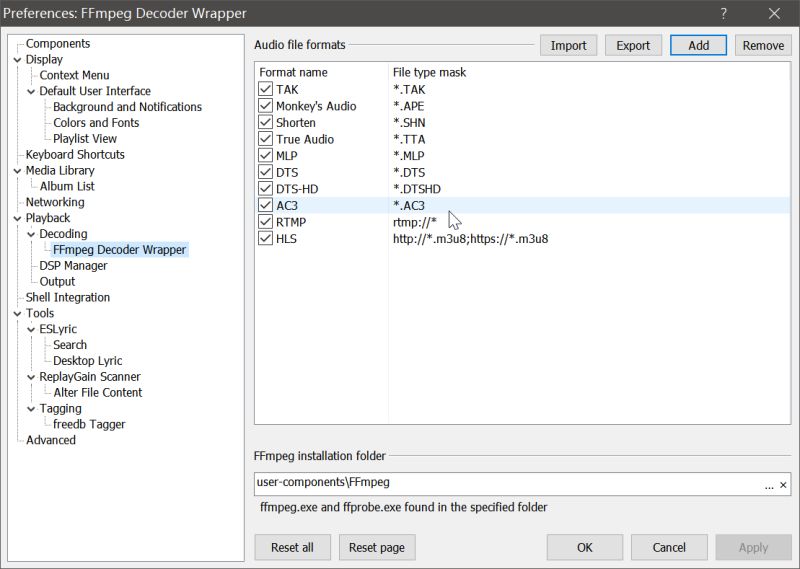
Task: Click the browse ellipsis in folder field
Action: pyautogui.click(x=769, y=485)
